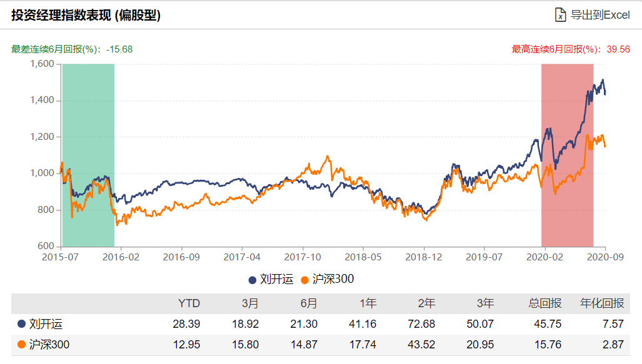Click the 沪深300 年化回报 value 2.87
Image resolution: width=642 pixels, height=364 pixels.
tap(613, 345)
